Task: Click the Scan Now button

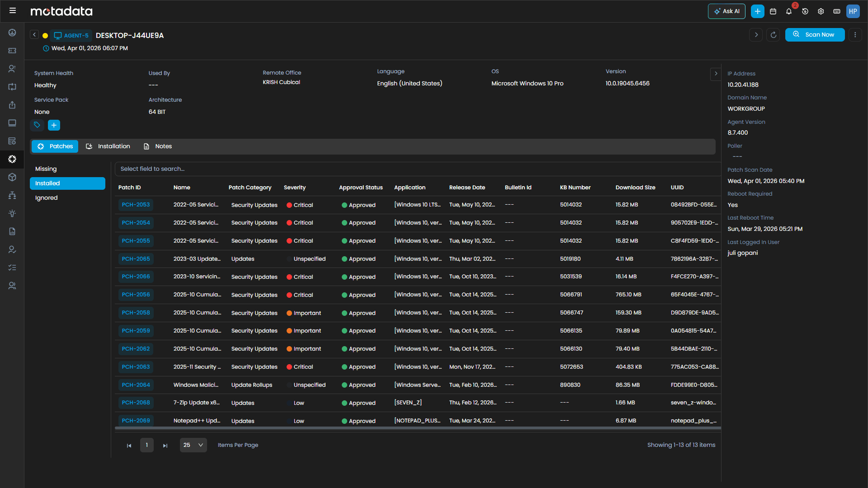Action: (x=815, y=35)
